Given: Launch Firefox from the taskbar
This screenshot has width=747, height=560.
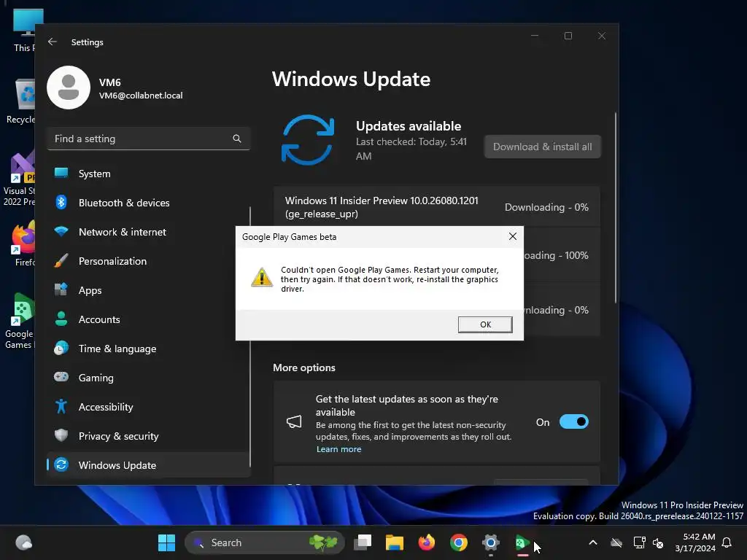Looking at the screenshot, I should 426,542.
